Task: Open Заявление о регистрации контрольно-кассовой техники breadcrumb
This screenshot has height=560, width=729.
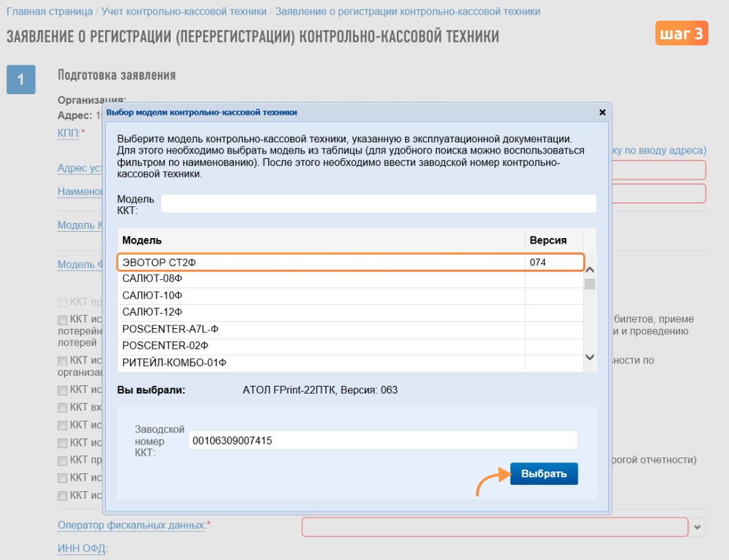Action: (x=408, y=12)
